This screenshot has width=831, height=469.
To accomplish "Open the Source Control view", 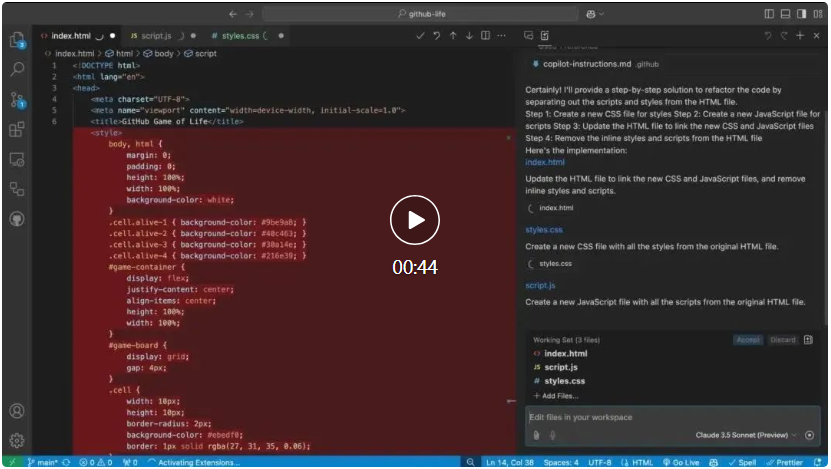I will coord(17,100).
